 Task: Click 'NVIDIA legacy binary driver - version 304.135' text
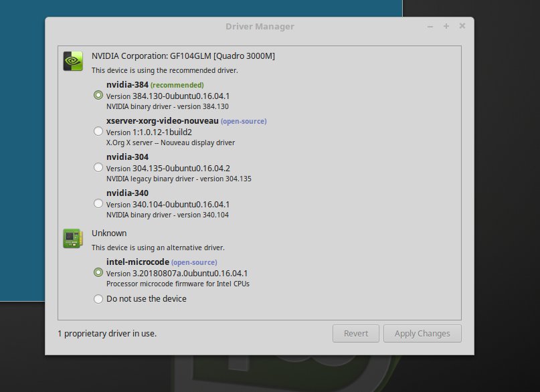[179, 179]
